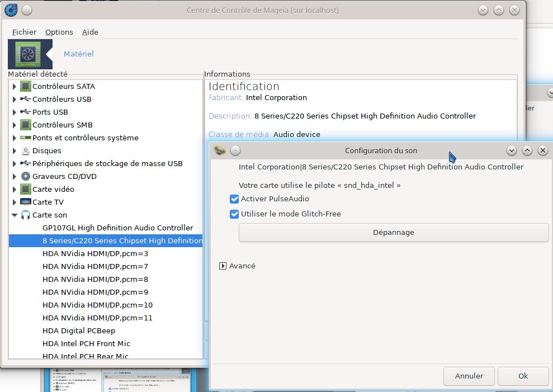Confirm with the Ok button
The image size is (553, 392).
point(523,376)
